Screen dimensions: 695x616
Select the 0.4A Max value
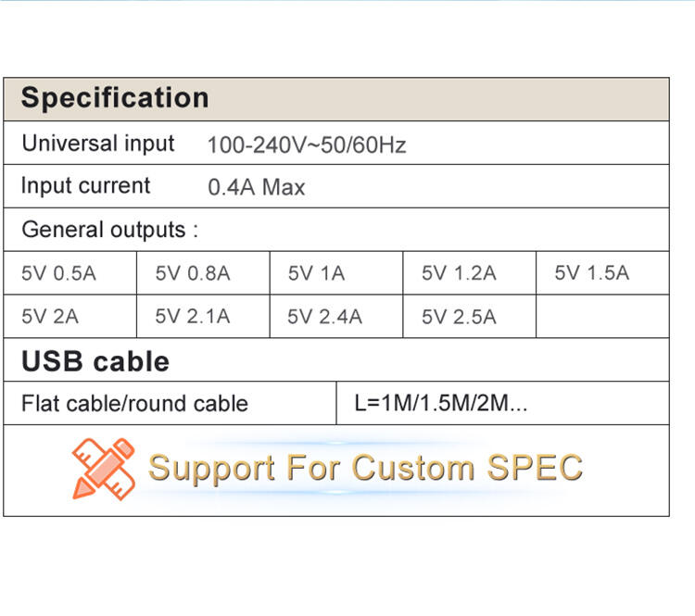pos(256,187)
